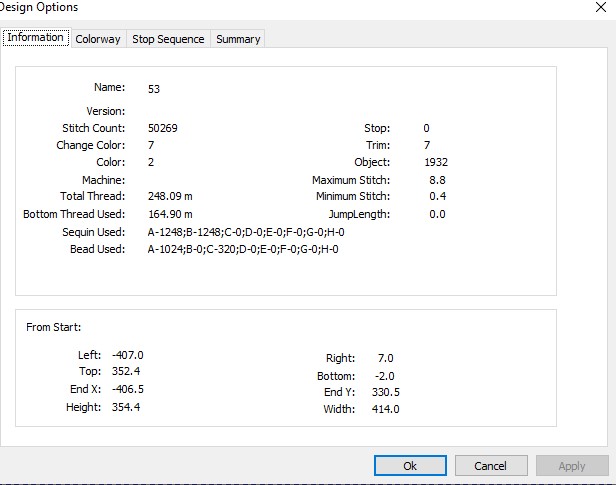Select Height value 354.4
Viewport: 616px width, 485px height.
click(126, 407)
